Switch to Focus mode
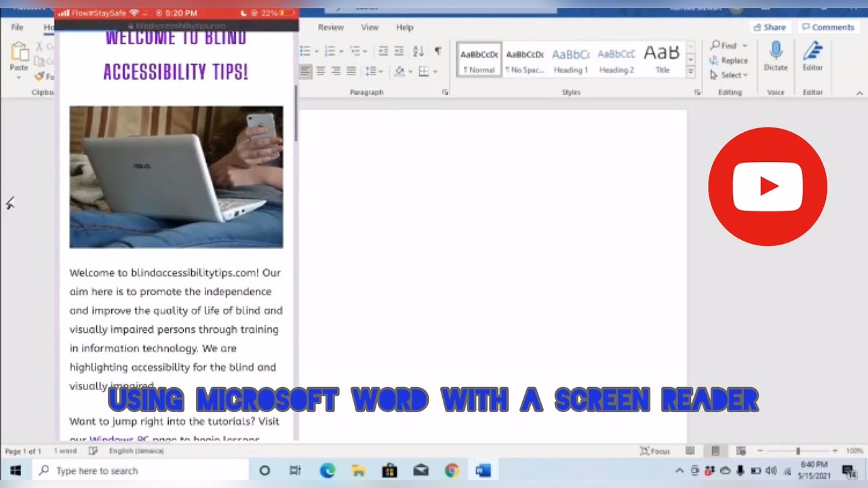This screenshot has width=868, height=488. pyautogui.click(x=655, y=451)
